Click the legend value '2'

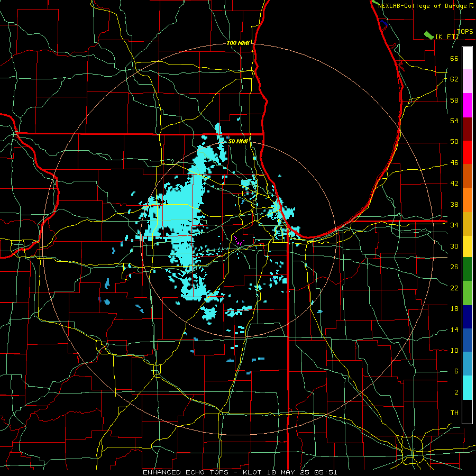[x=456, y=392]
